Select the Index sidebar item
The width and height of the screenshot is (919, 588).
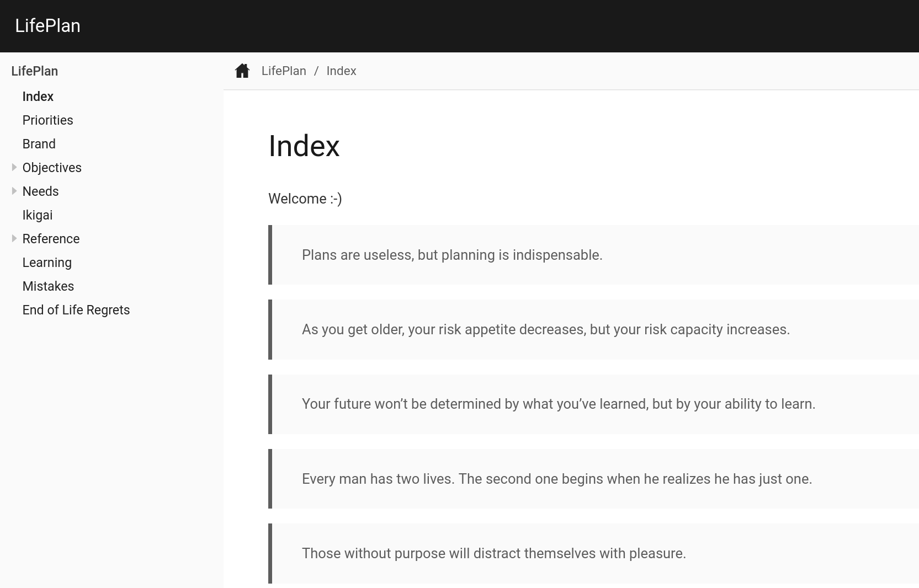click(x=38, y=97)
